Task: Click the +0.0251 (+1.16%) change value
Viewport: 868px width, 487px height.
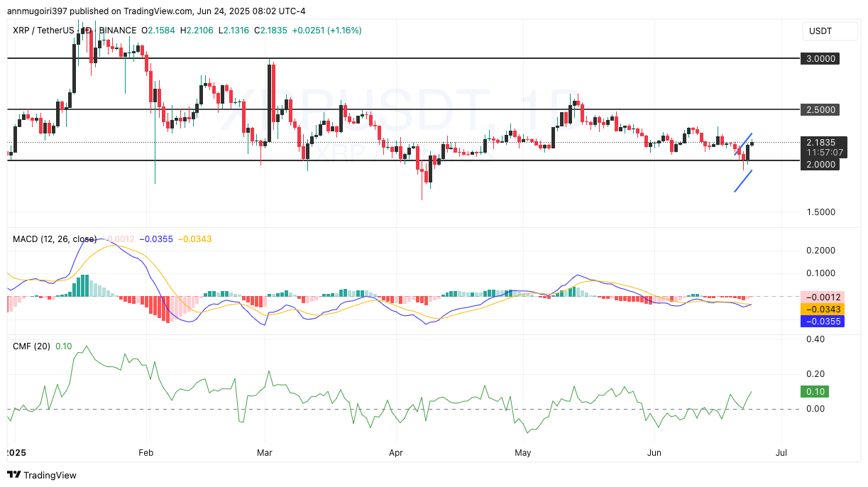Action: 327,31
